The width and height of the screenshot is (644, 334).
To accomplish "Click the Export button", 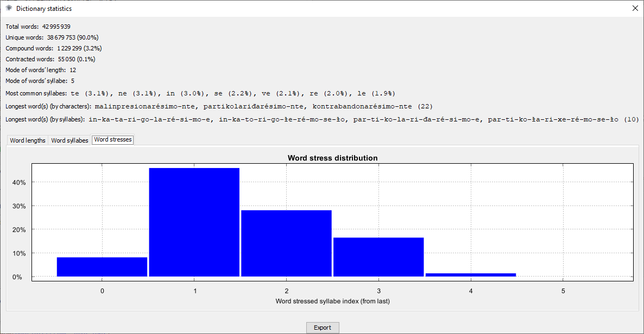I will coord(323,327).
